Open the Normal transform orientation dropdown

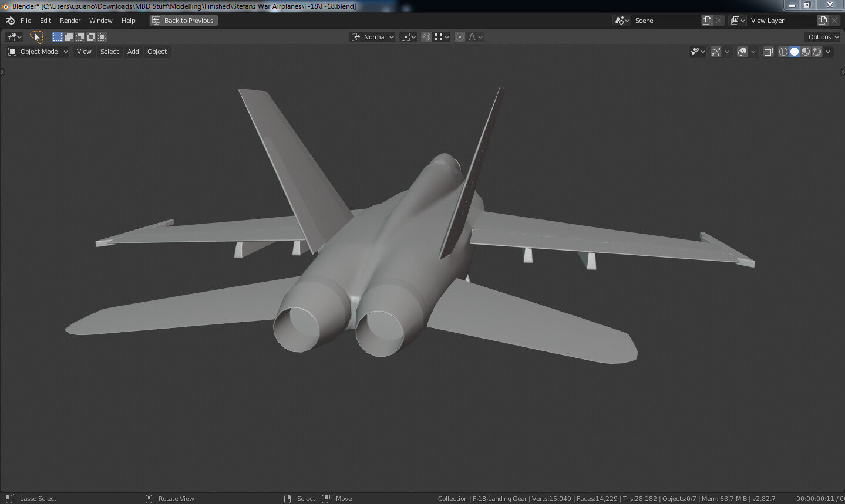coord(373,37)
